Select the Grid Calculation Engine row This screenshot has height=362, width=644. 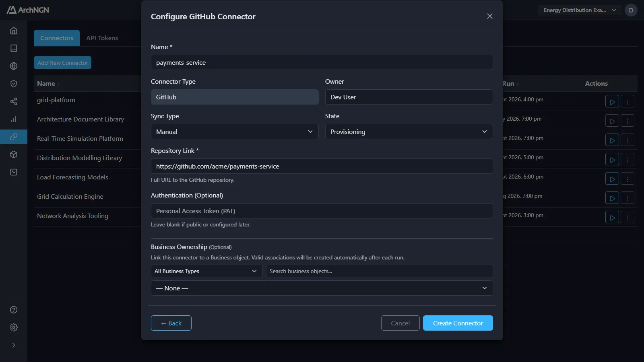(70, 196)
